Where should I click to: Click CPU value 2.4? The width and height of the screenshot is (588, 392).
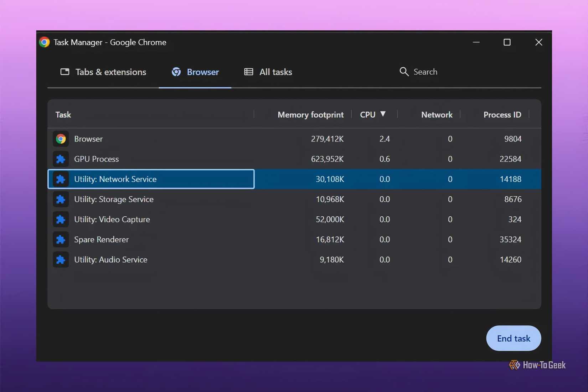(385, 139)
